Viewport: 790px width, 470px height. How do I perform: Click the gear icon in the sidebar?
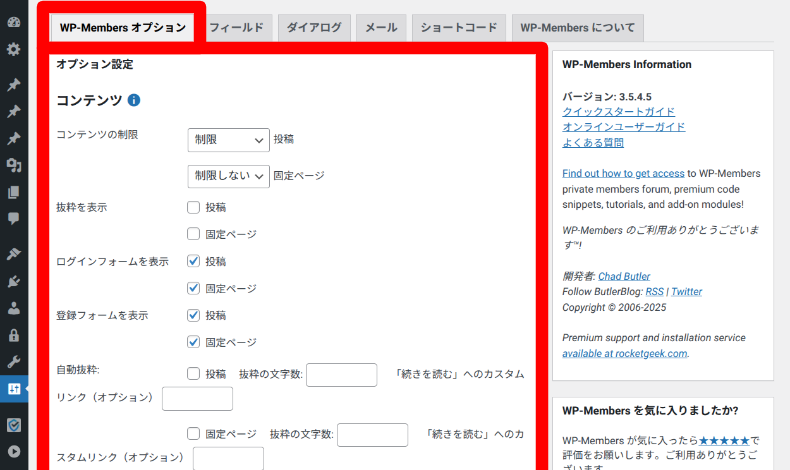click(14, 49)
